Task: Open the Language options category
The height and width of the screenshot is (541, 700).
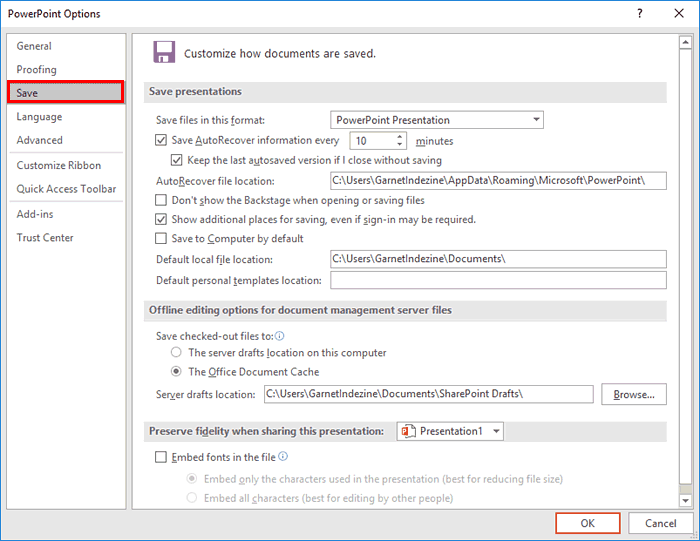Action: pyautogui.click(x=39, y=117)
